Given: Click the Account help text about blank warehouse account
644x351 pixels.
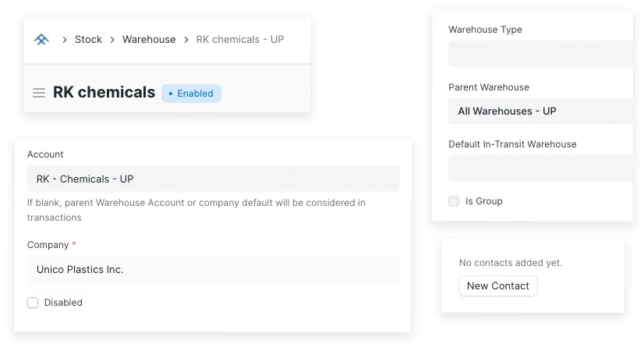Looking at the screenshot, I should [196, 210].
